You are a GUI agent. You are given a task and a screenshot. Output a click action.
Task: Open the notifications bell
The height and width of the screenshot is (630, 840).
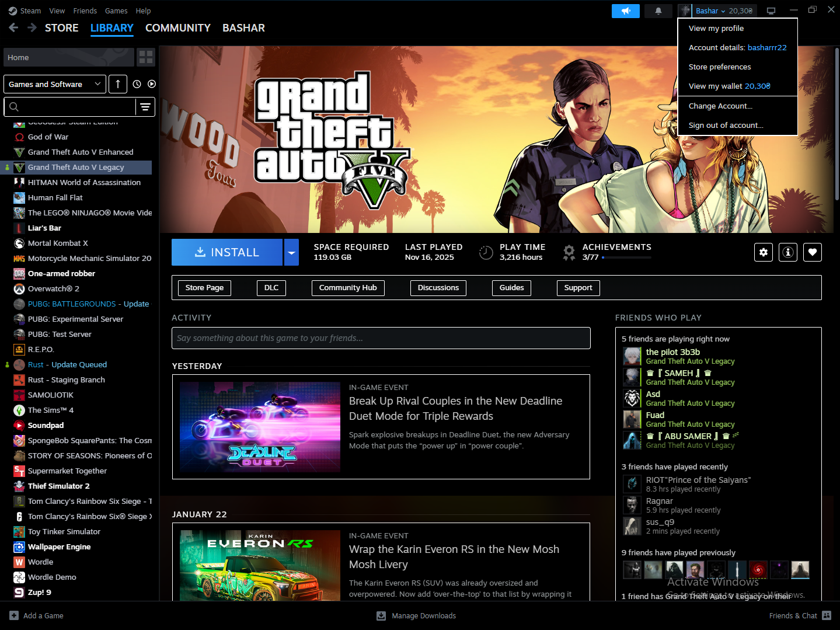coord(658,11)
